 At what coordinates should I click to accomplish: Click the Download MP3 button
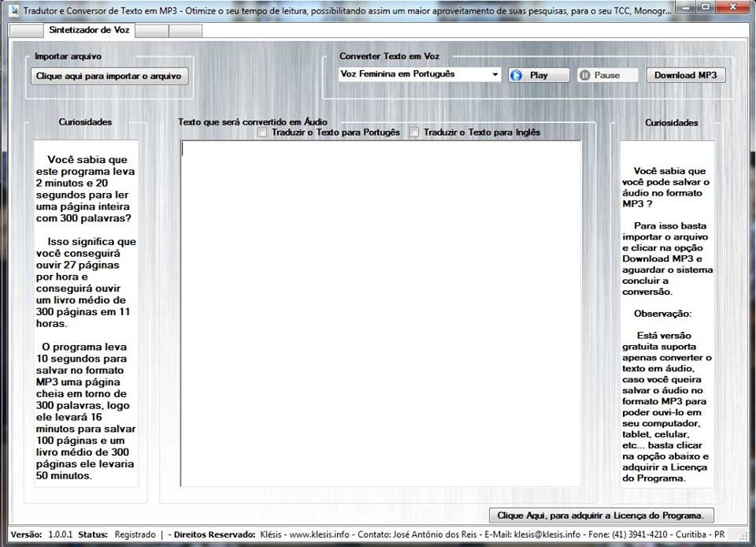[686, 75]
